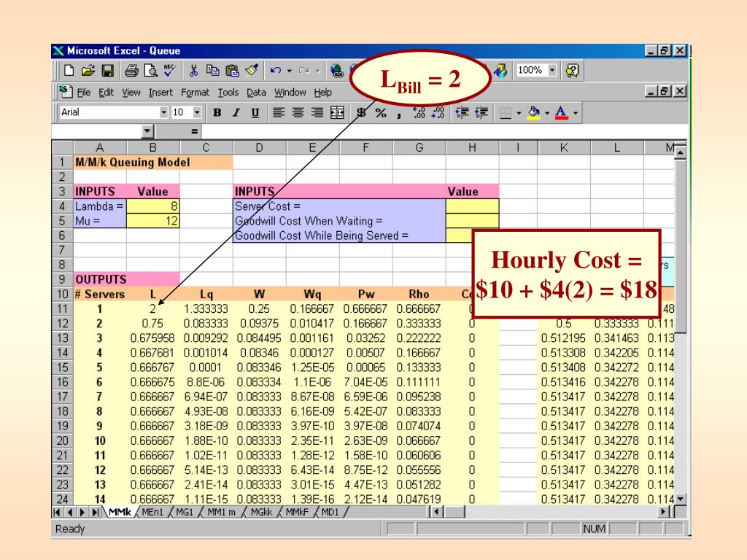Viewport: 747px width, 560px height.
Task: Toggle Align Right
Action: (x=317, y=113)
